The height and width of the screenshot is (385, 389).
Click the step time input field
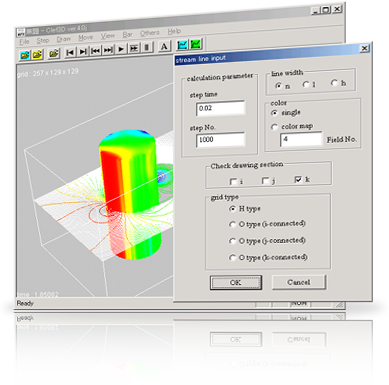click(x=221, y=108)
